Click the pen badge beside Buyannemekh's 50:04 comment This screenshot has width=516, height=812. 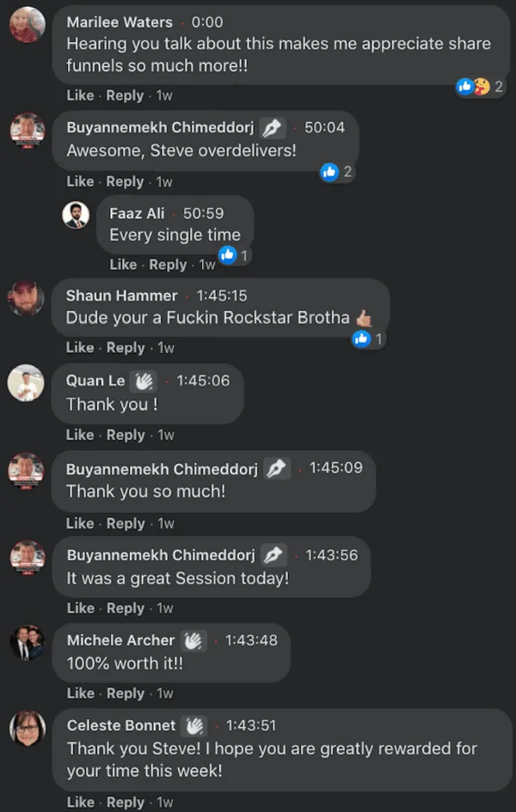click(273, 128)
